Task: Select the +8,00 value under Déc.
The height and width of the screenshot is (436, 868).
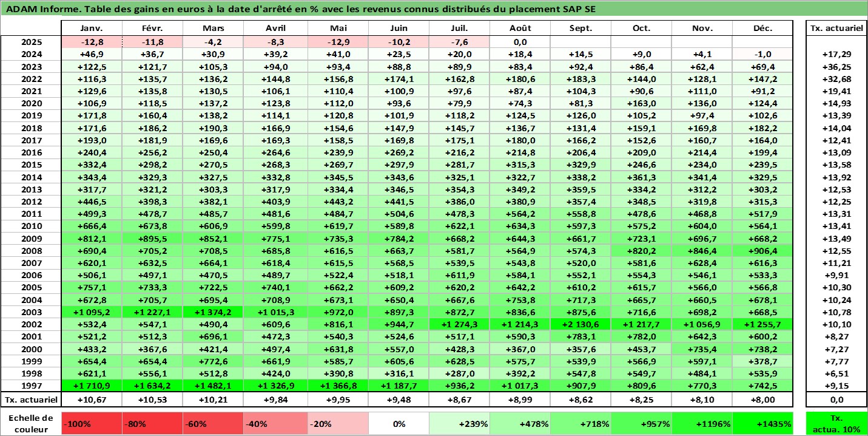Action: click(762, 400)
